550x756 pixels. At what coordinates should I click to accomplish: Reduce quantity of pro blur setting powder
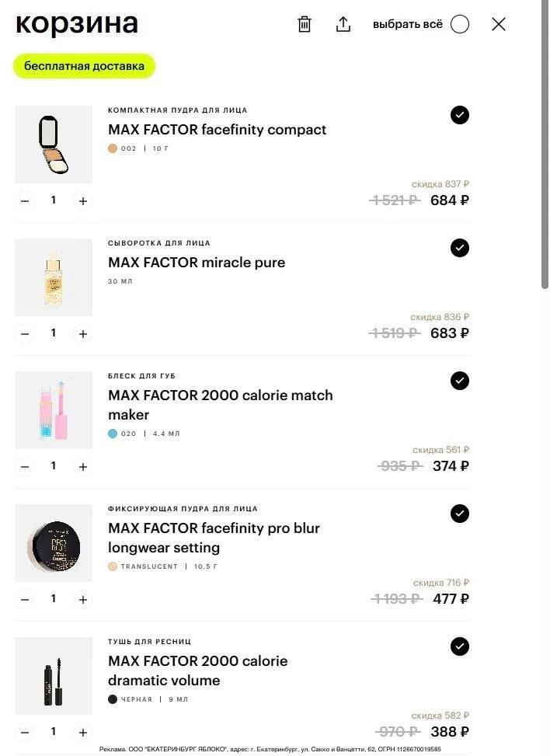[x=25, y=599]
